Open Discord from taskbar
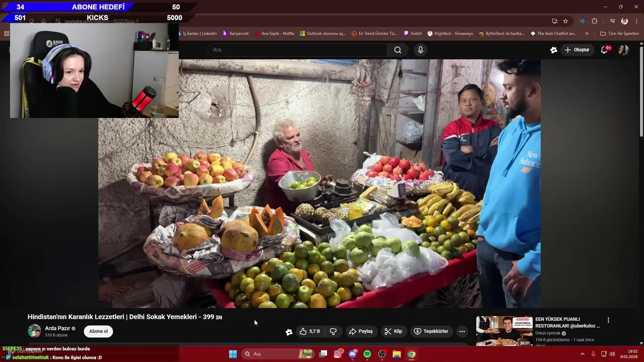Image resolution: width=644 pixels, height=362 pixels. tap(353, 354)
